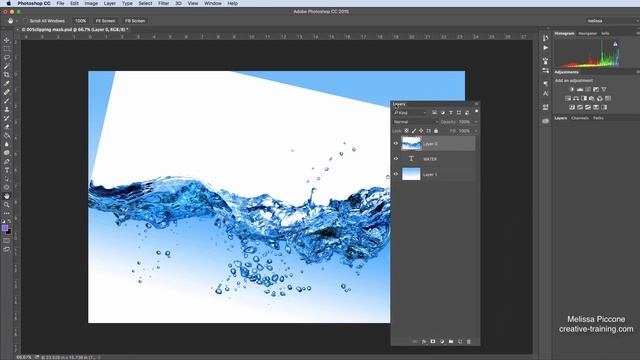Open the Opacity slider dropdown arrow
This screenshot has width=640, height=360.
(476, 122)
